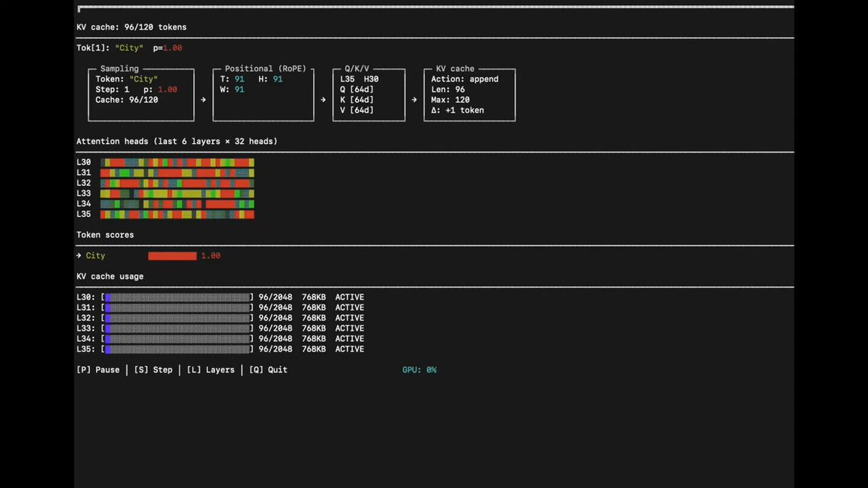Click the 'L35 H30' label
The width and height of the screenshot is (868, 488).
coord(359,79)
